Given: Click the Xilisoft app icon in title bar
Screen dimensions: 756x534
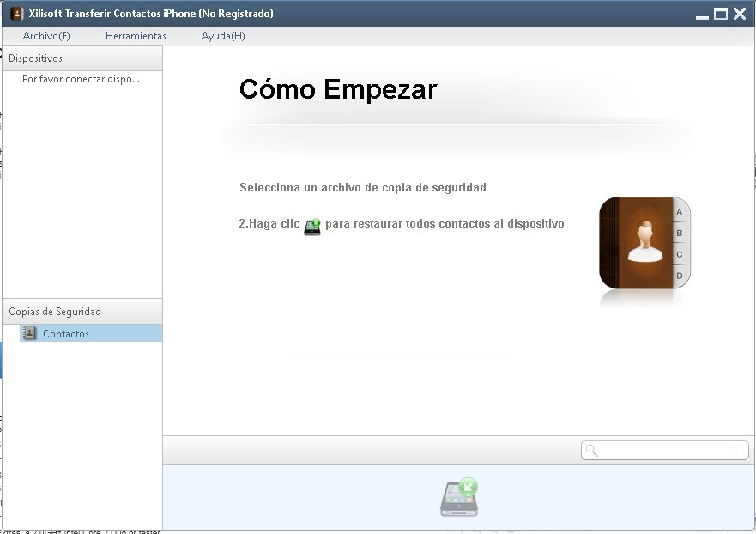Looking at the screenshot, I should pos(17,14).
